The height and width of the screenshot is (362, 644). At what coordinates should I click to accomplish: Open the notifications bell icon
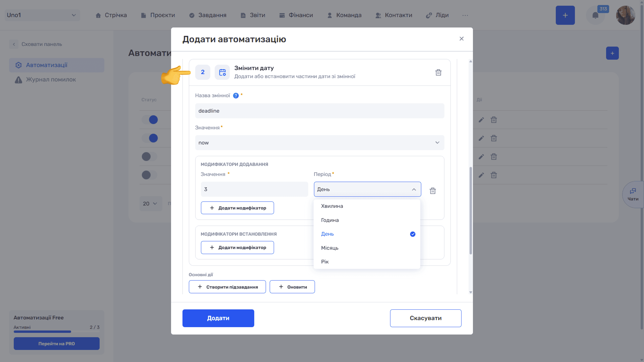point(595,15)
